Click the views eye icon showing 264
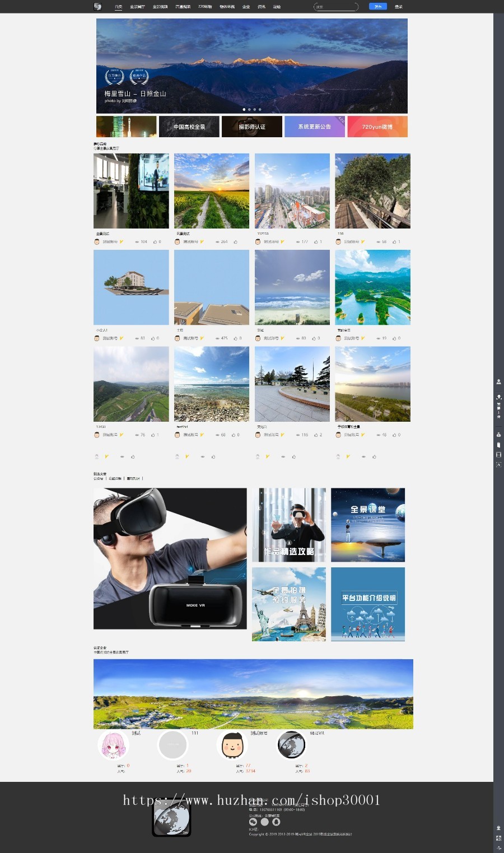 [217, 242]
